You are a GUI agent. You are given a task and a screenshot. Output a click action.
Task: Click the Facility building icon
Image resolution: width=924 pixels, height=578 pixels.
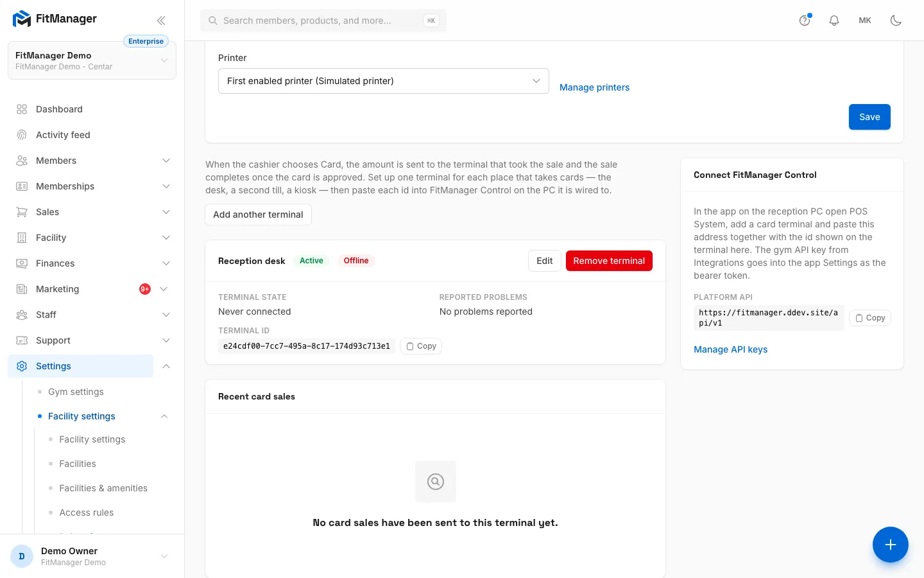(x=22, y=238)
